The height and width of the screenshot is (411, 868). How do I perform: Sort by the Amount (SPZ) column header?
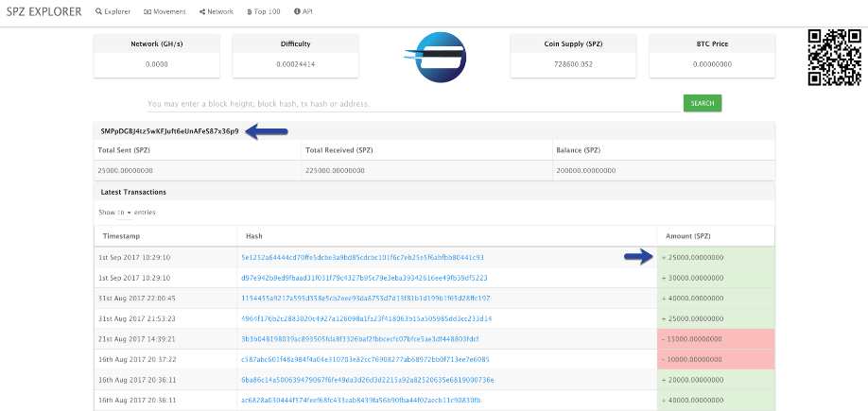click(689, 236)
